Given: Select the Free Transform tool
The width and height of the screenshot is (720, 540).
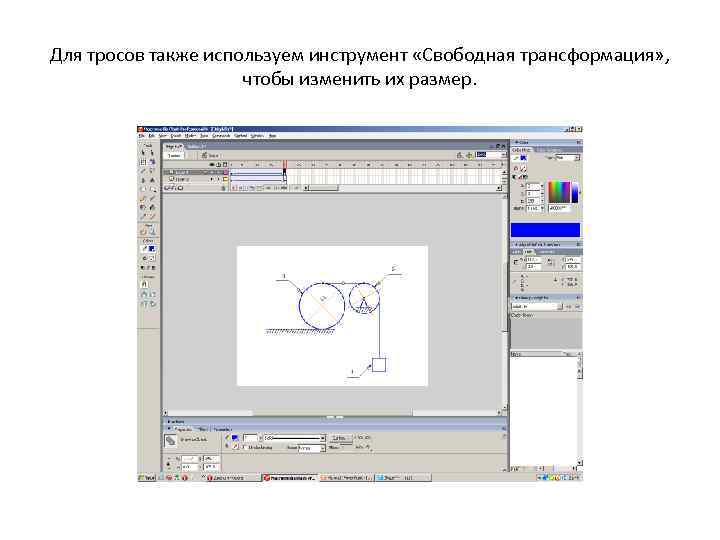Looking at the screenshot, I should pos(144,162).
